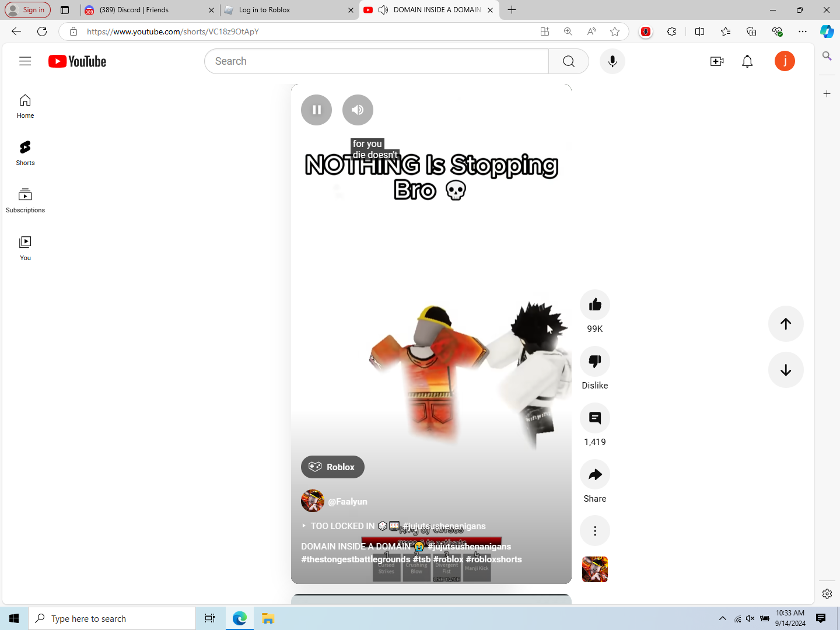The image size is (840, 630).
Task: Open the three-dot more actions menu
Action: point(595,531)
